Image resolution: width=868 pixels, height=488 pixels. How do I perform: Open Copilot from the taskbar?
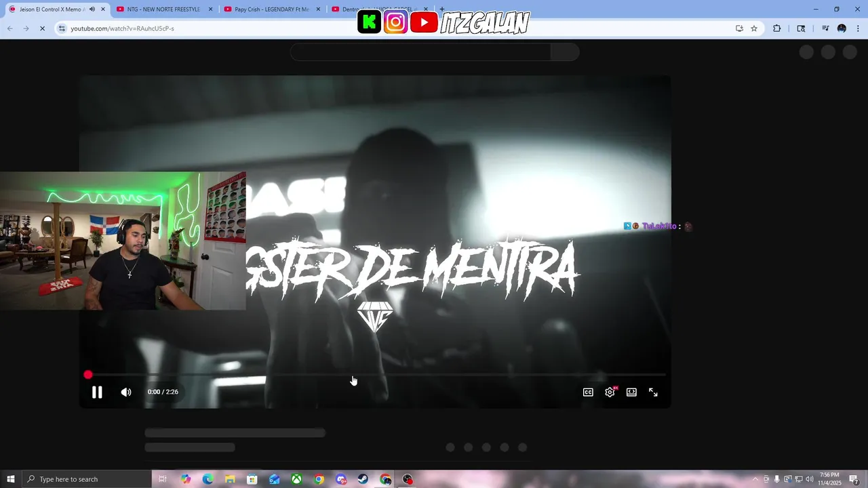tap(186, 479)
